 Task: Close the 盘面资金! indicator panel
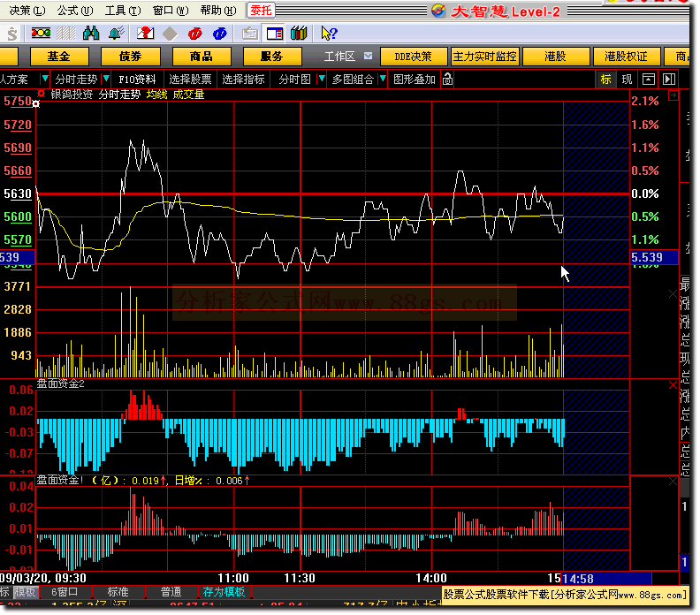(673, 481)
